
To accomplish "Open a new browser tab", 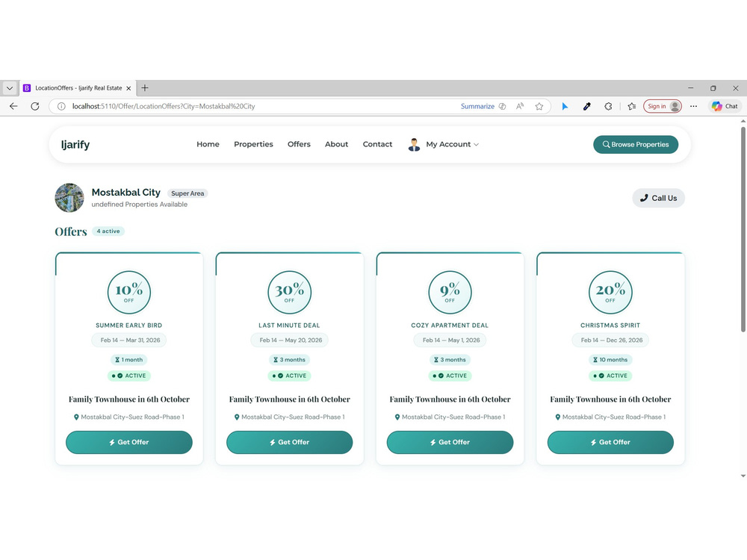I will [145, 87].
